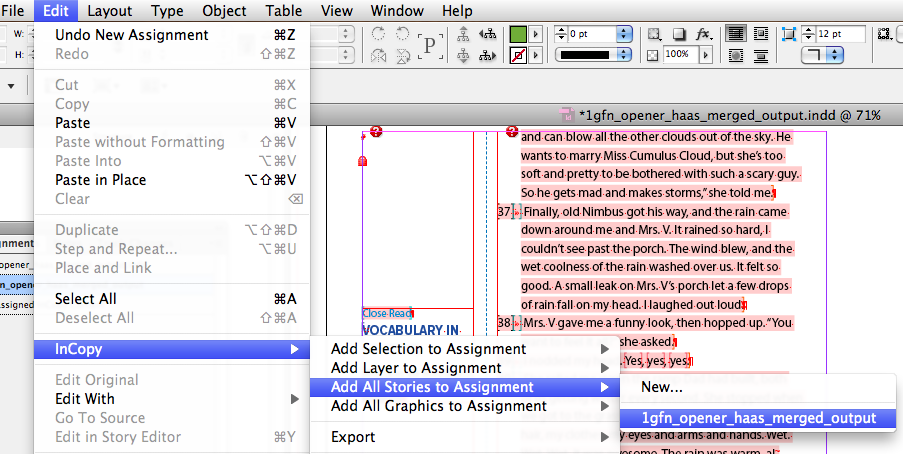Click red lock icon on left frame edge
Image resolution: width=903 pixels, height=454 pixels.
click(x=362, y=161)
